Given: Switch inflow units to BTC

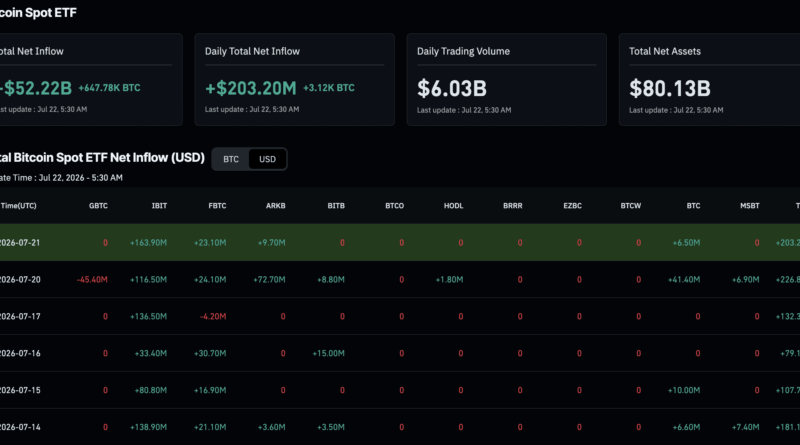Looking at the screenshot, I should coord(231,159).
